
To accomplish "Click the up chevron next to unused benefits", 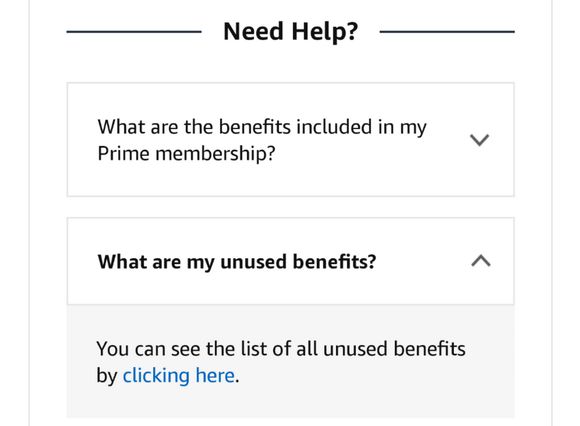I will tap(481, 261).
